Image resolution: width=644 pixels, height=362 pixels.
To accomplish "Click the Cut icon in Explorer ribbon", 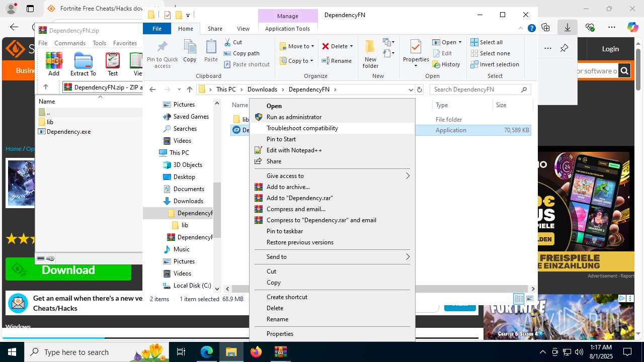I will coord(227,42).
